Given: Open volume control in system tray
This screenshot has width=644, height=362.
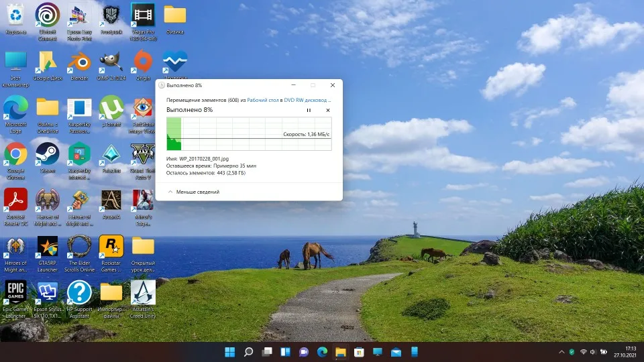Looking at the screenshot, I should pos(592,352).
